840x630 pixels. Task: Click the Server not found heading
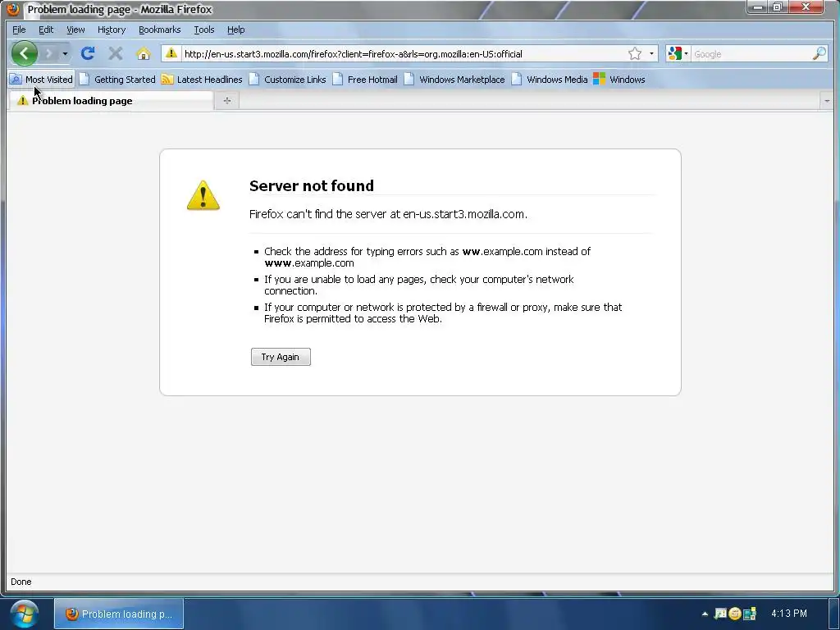pyautogui.click(x=311, y=186)
